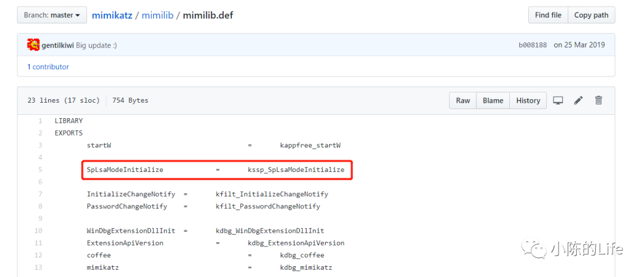Show the 1 contributor list
The image size is (644, 277).
tap(48, 67)
